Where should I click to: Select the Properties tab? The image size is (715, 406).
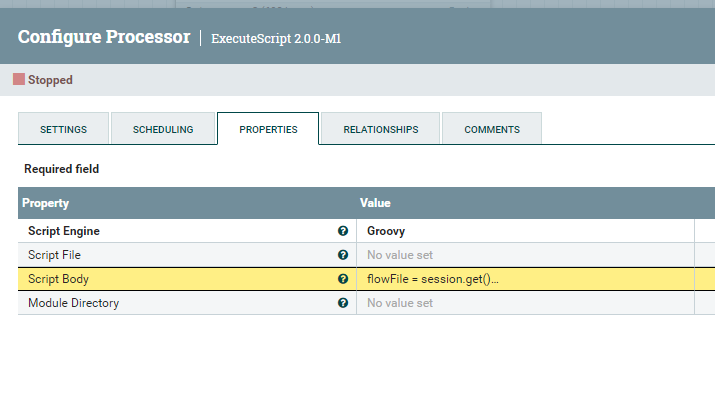[268, 129]
